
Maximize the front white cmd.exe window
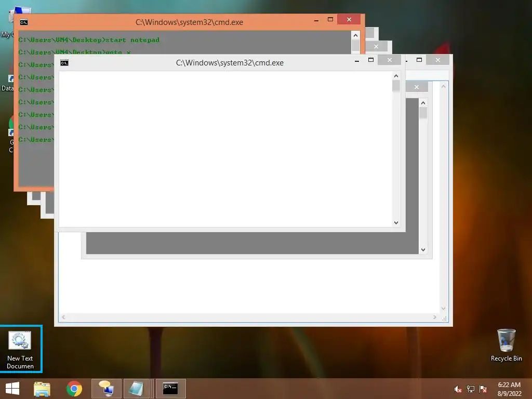(371, 60)
